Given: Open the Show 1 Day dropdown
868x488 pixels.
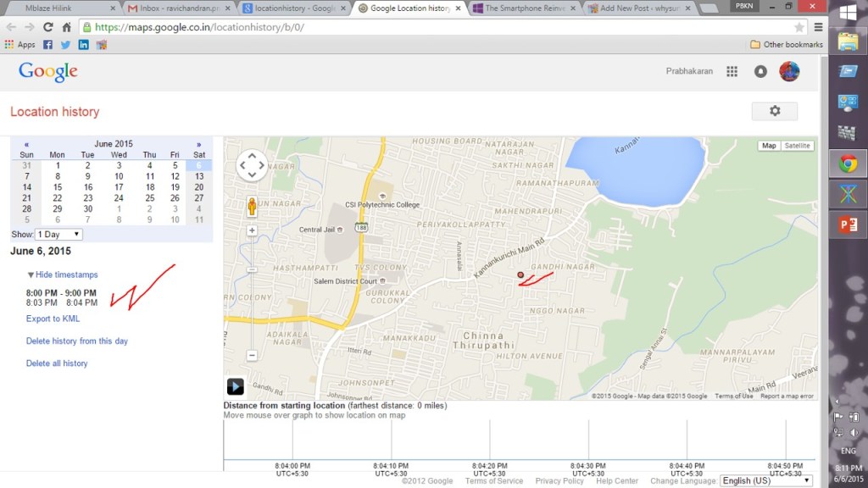Looking at the screenshot, I should point(58,234).
